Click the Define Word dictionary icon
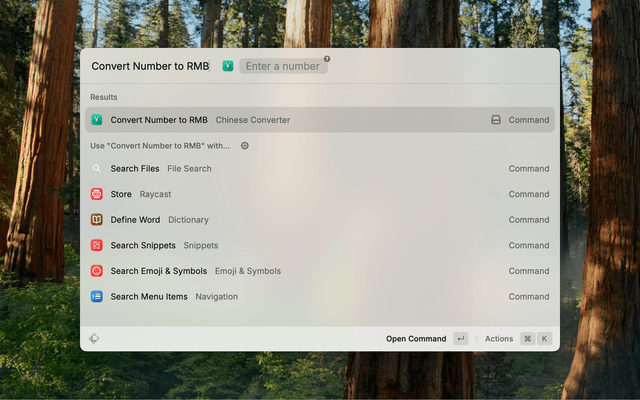This screenshot has width=640, height=400. (x=97, y=220)
